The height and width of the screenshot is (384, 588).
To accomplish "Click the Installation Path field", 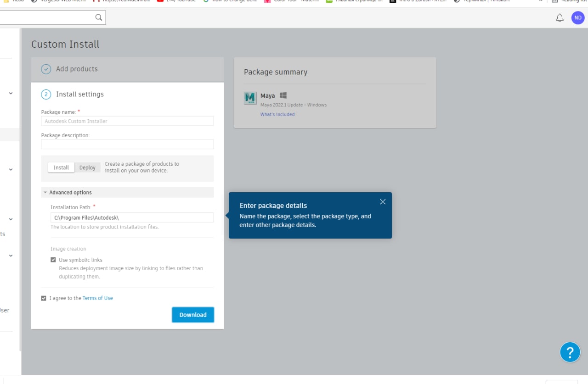I will (x=132, y=217).
